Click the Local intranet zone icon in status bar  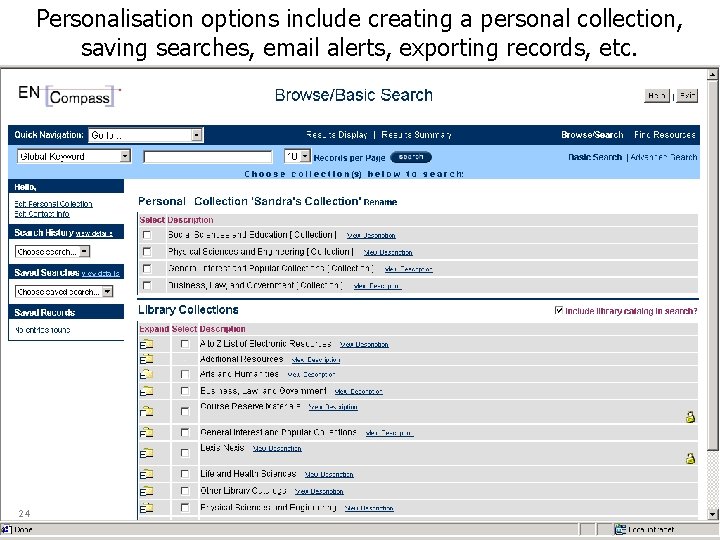620,529
